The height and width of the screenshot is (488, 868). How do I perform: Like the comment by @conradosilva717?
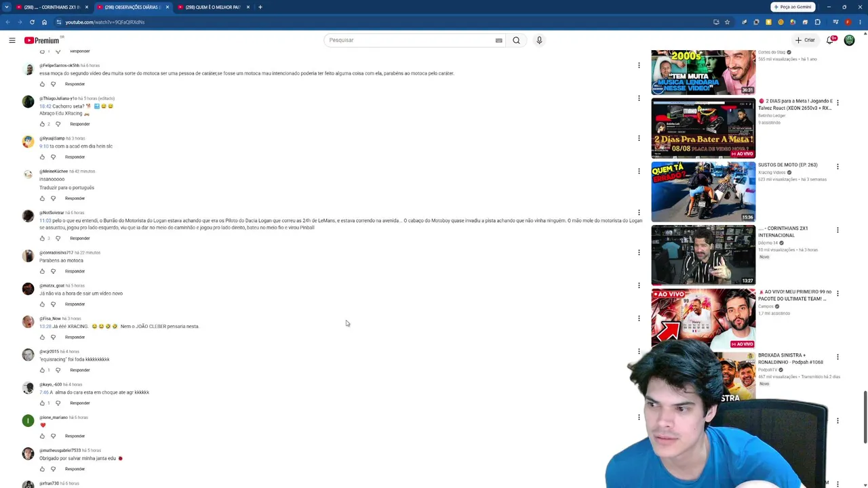point(42,271)
